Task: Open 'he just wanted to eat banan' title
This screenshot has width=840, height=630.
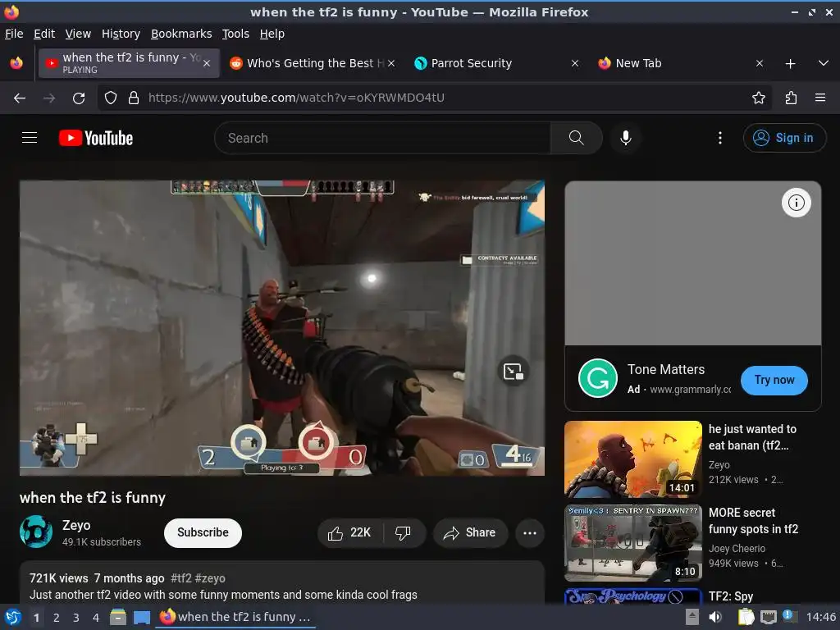Action: click(x=752, y=437)
